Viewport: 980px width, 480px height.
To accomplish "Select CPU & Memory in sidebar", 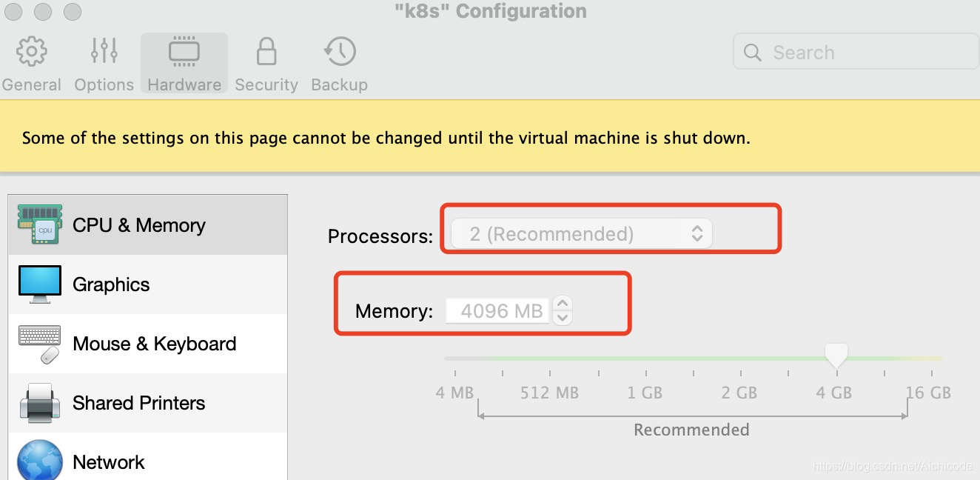I will [148, 225].
